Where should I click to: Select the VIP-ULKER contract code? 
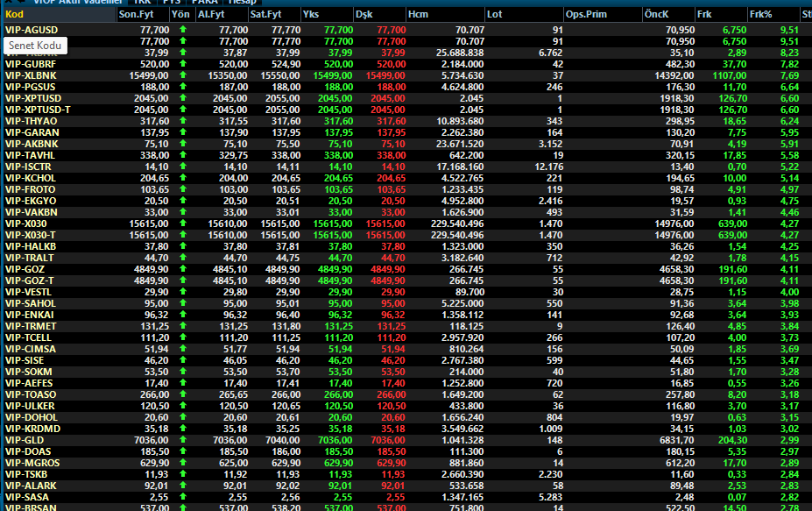(30, 407)
